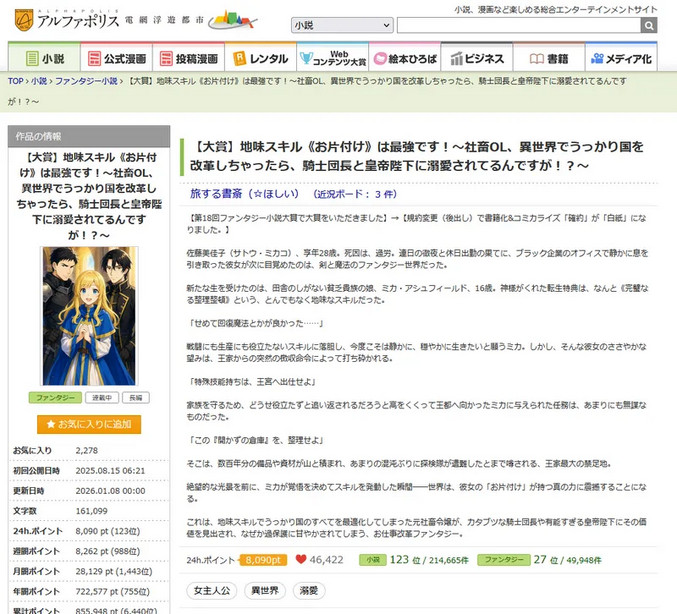Click the TOP breadcrumb link
The width and height of the screenshot is (677, 614).
click(15, 80)
